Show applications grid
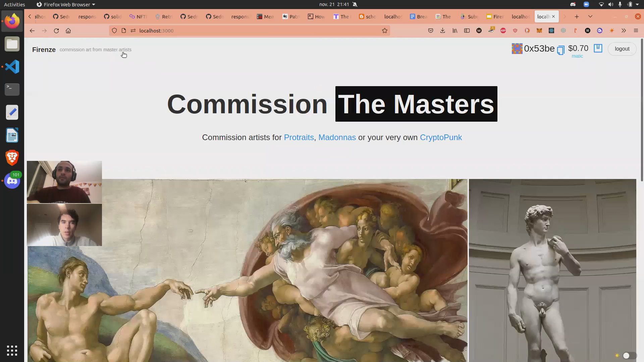Image resolution: width=644 pixels, height=362 pixels. click(x=12, y=351)
